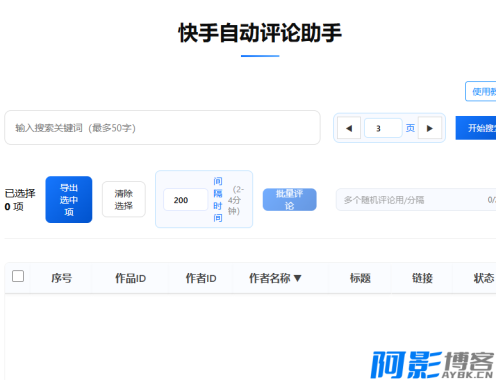Screen dimensions: 496x380
Task: Click the 作品ID column header
Action: click(130, 278)
